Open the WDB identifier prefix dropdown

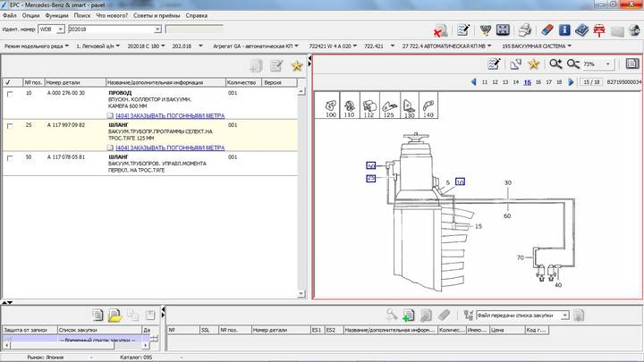pyautogui.click(x=61, y=29)
